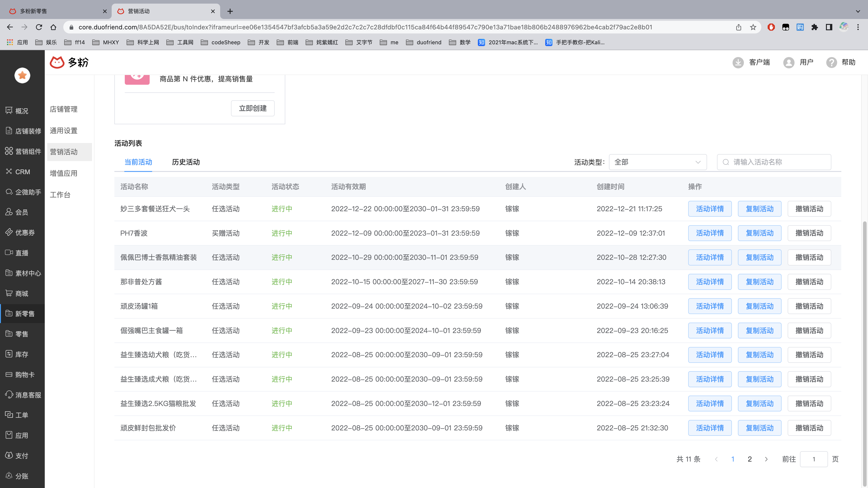Open 增值应用 submenu item
The height and width of the screenshot is (488, 868).
point(64,173)
